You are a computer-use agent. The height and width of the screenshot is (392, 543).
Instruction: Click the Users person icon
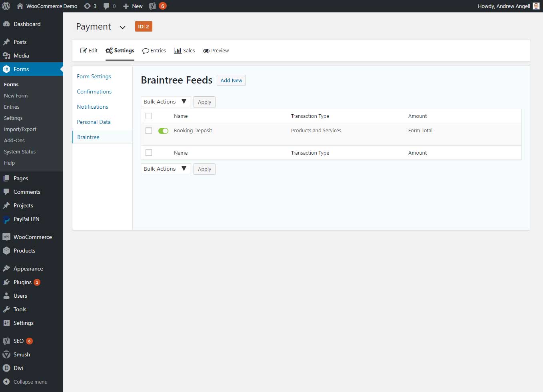tap(6, 296)
